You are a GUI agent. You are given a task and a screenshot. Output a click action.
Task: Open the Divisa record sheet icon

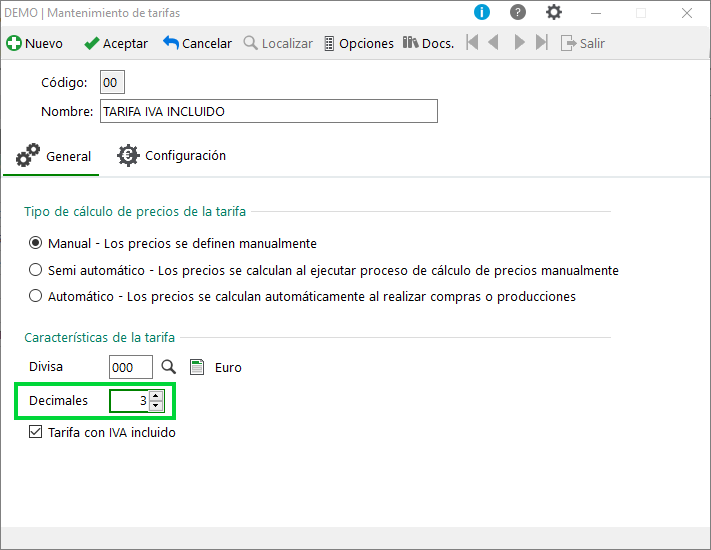pyautogui.click(x=197, y=367)
